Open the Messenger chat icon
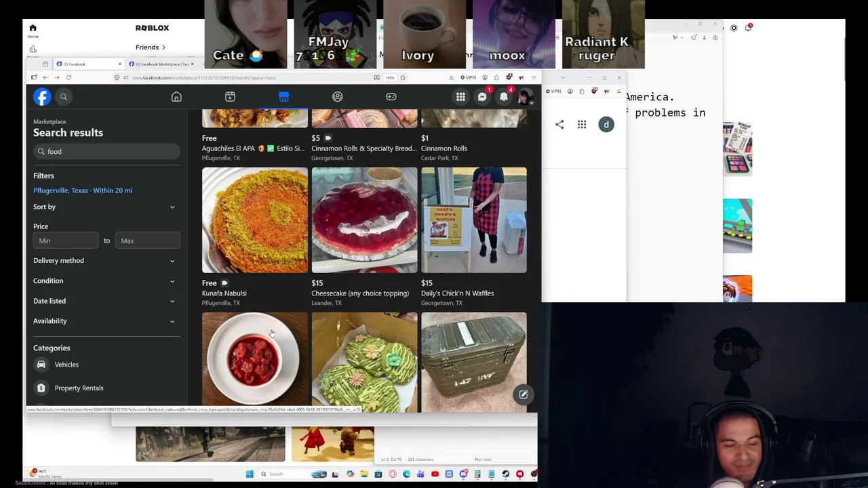Image resolution: width=868 pixels, height=488 pixels. pos(482,97)
